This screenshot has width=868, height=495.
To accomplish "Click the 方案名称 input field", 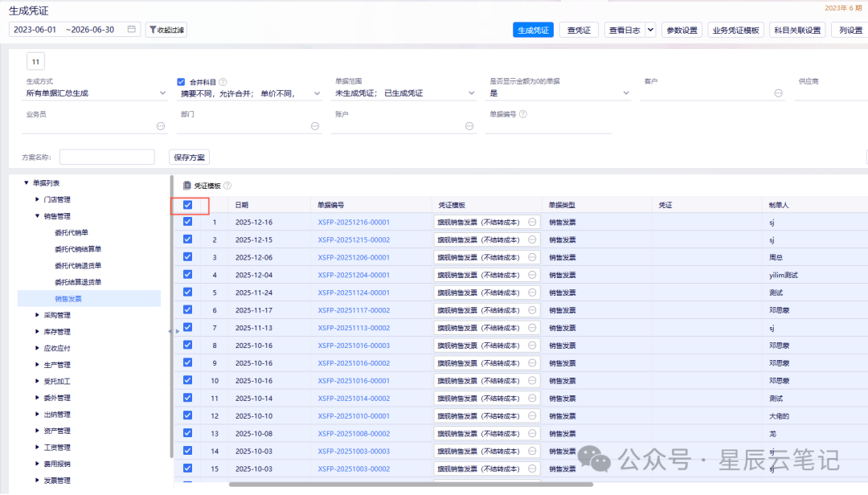I will [107, 157].
